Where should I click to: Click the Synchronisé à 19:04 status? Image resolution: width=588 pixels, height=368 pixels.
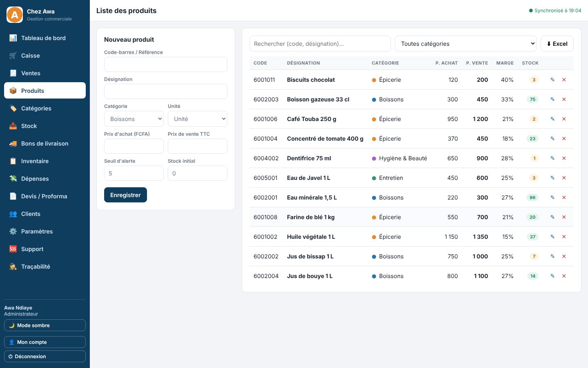pos(555,11)
